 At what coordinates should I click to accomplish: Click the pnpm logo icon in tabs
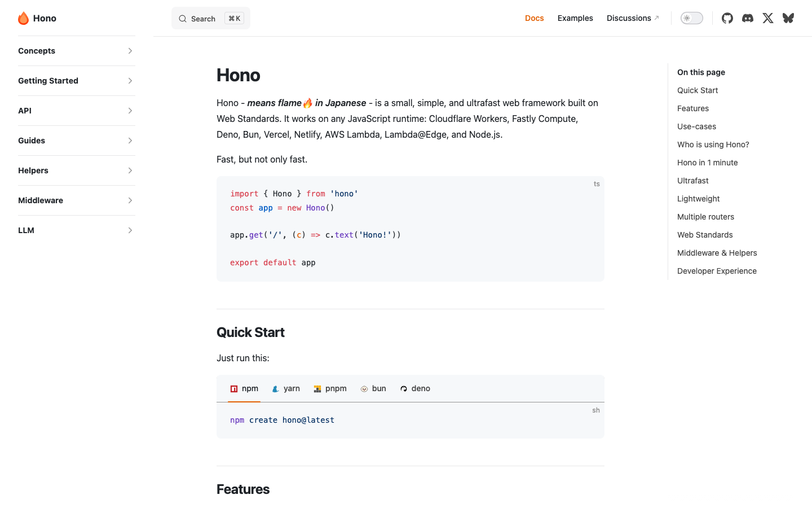tap(317, 388)
